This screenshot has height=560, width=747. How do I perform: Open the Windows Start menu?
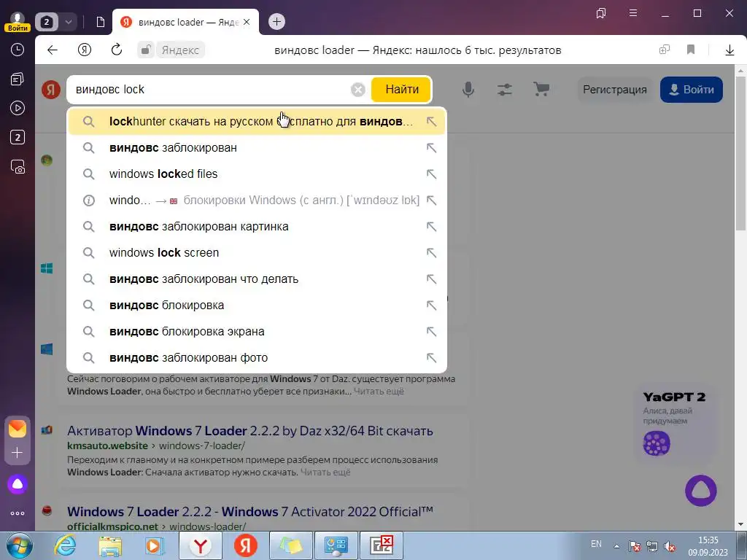20,545
